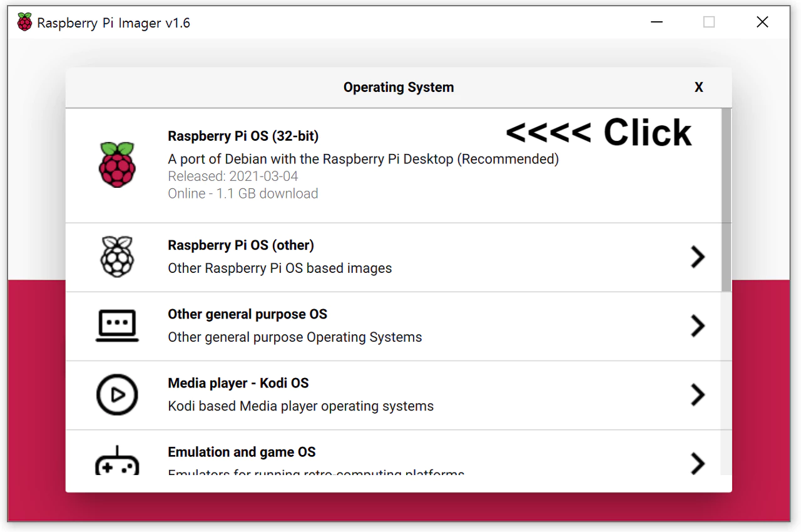Expand Other general purpose OS chevron

pyautogui.click(x=698, y=326)
